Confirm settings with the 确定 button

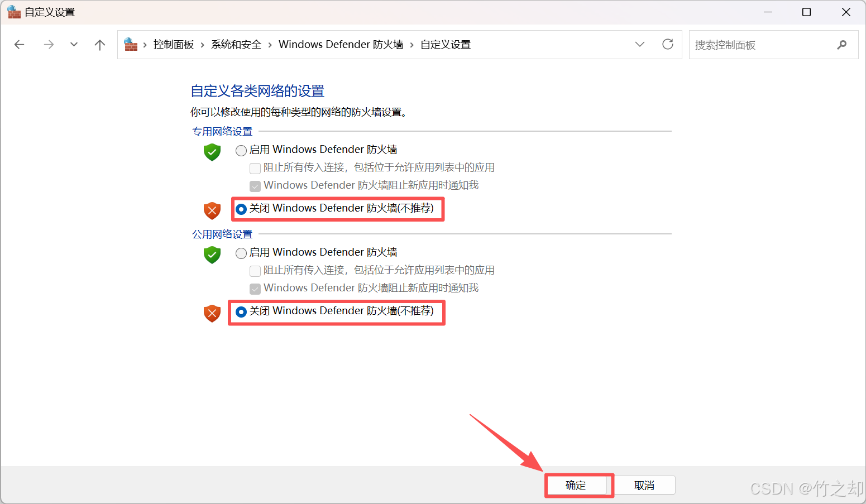[576, 485]
